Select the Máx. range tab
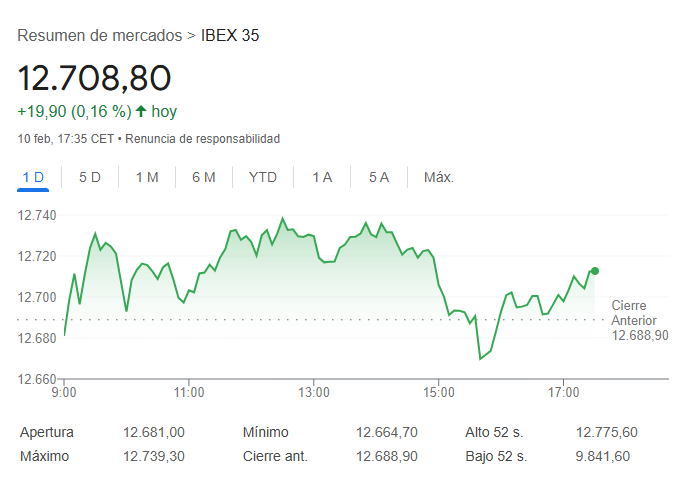The image size is (689, 479). point(439,177)
